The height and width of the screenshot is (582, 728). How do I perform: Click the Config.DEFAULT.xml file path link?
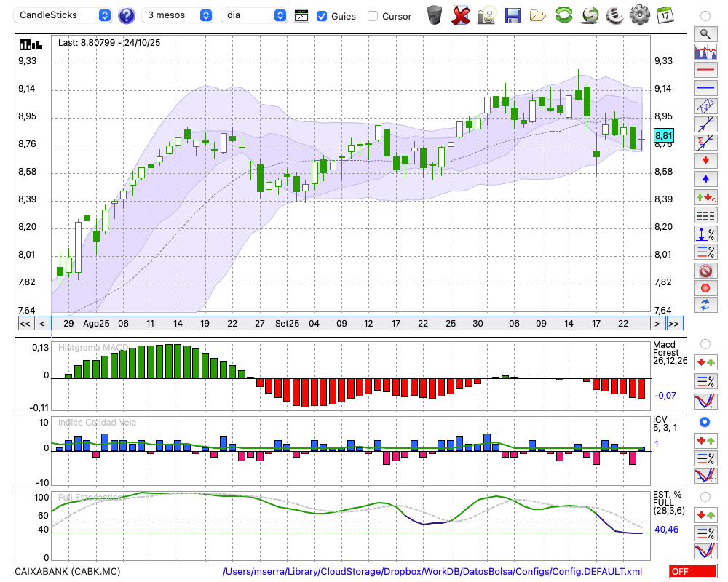[432, 571]
